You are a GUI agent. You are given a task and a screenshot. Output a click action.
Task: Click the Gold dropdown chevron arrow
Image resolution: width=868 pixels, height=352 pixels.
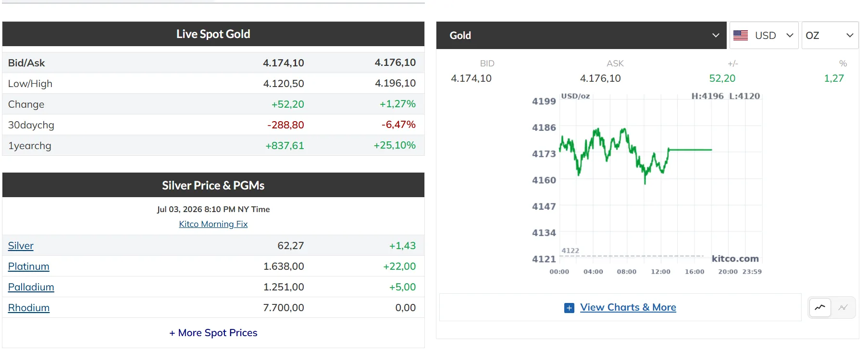[x=716, y=36]
